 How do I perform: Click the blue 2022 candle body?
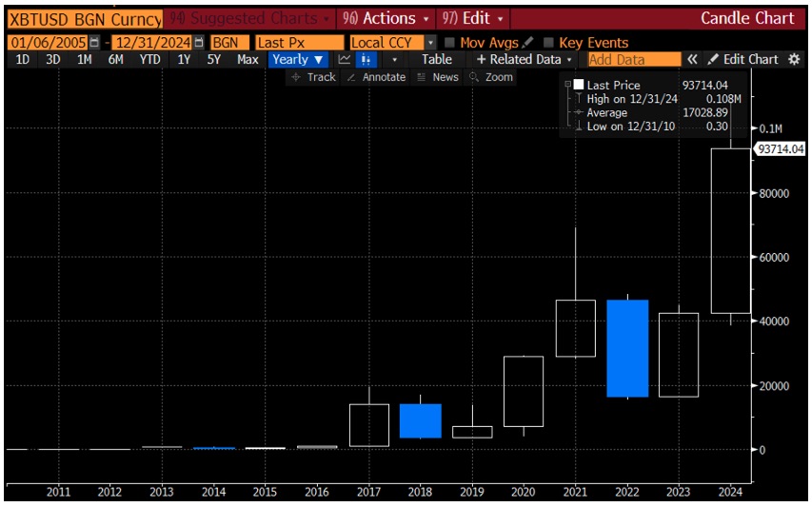pos(627,348)
